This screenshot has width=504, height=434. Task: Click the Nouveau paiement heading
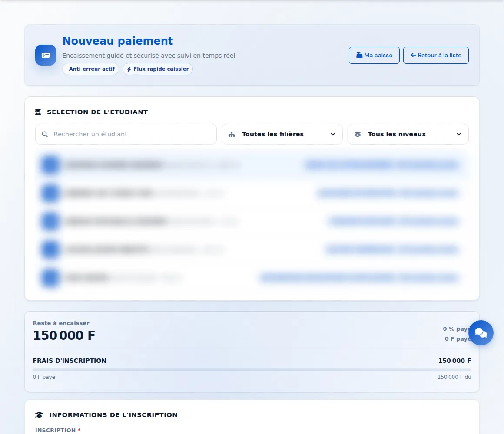point(118,41)
